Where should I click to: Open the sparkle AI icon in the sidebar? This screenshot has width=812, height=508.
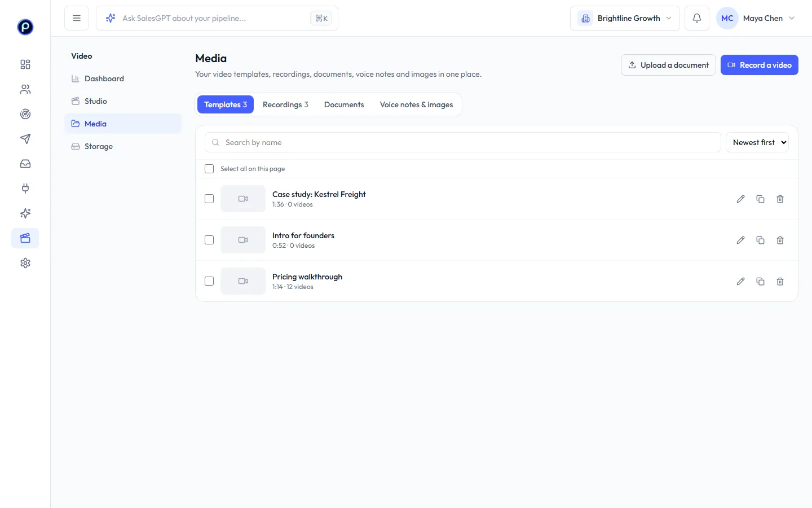[25, 213]
